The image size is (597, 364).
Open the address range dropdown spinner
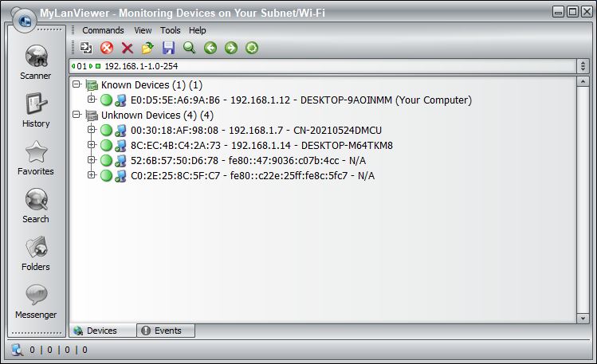pyautogui.click(x=583, y=66)
